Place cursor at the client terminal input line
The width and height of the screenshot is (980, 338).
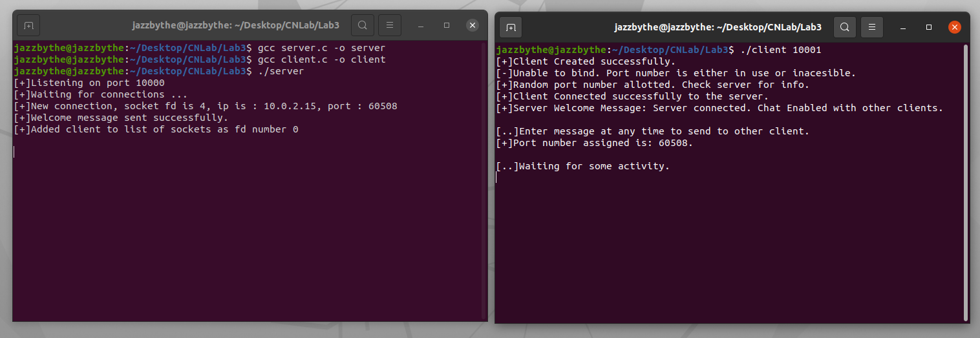[x=497, y=178]
